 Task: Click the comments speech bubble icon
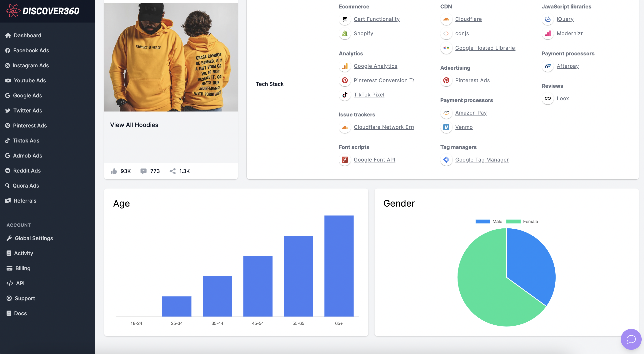point(143,171)
